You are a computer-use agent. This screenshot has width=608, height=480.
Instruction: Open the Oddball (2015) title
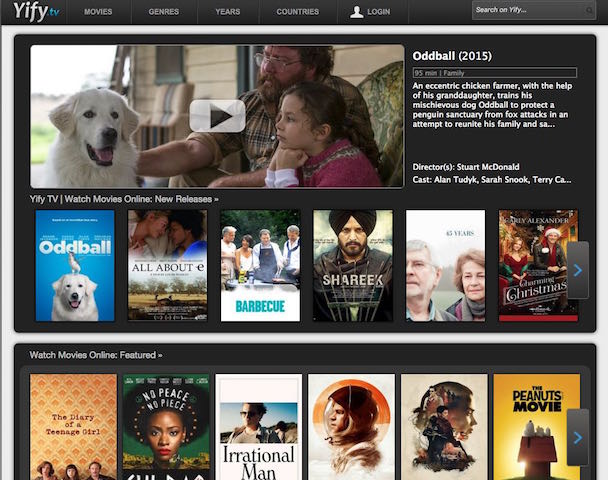pyautogui.click(x=452, y=56)
